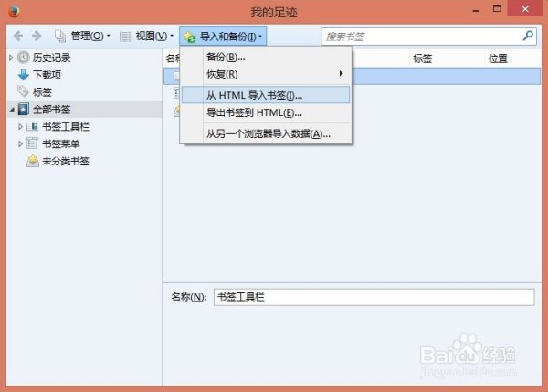Click the magnifier search icon
Image resolution: width=548 pixels, height=392 pixels.
point(528,36)
